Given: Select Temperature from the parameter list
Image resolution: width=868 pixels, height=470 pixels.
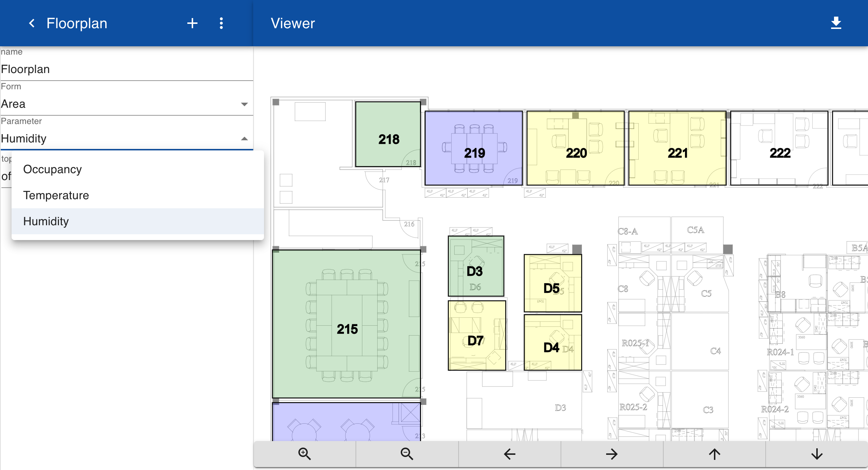Looking at the screenshot, I should 56,195.
